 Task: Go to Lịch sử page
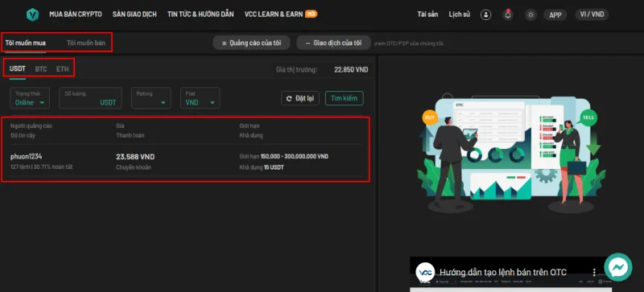tap(459, 14)
